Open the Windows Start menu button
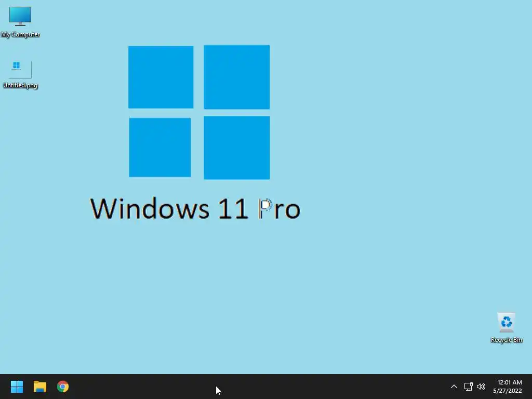532x399 pixels. pyautogui.click(x=17, y=387)
